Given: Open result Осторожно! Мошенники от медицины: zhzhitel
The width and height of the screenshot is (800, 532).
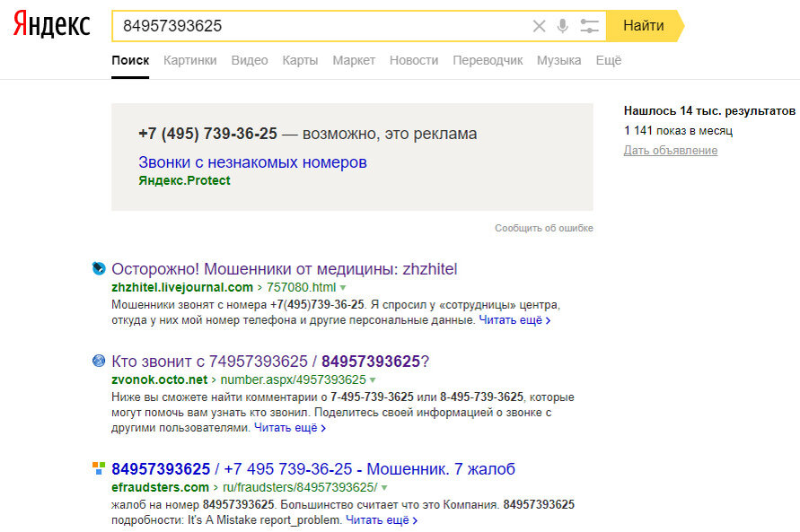Looking at the screenshot, I should [285, 268].
